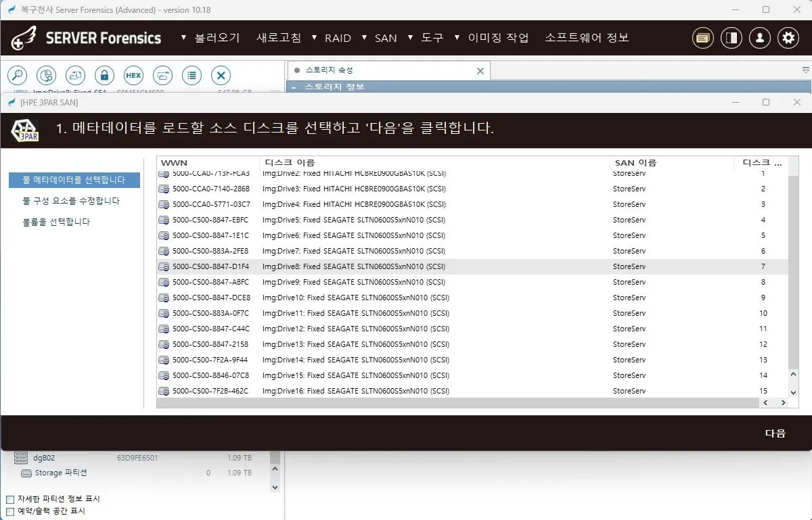This screenshot has width=812, height=520.
Task: Click the 다음 button
Action: click(775, 433)
